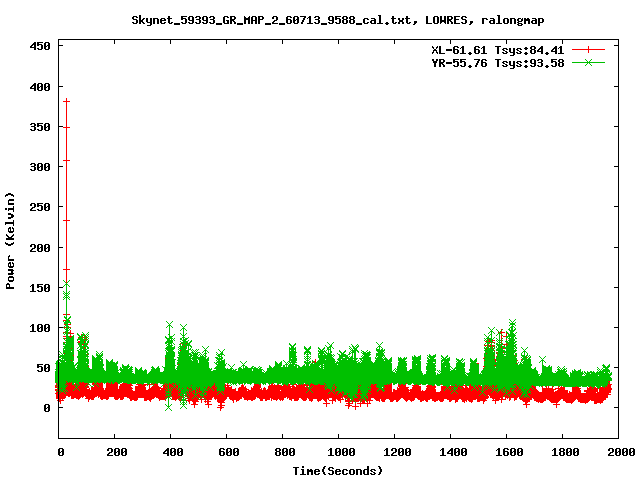Click the Power (Kelvin) axis label
Image resolution: width=640 pixels, height=480 pixels.
[10, 241]
